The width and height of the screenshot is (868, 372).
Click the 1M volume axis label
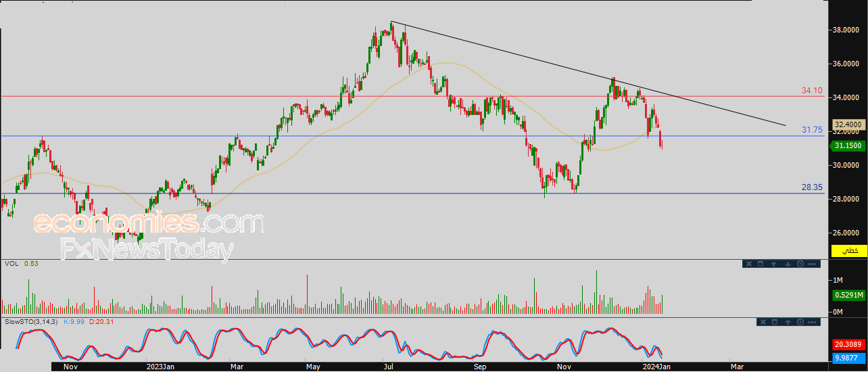pyautogui.click(x=840, y=280)
